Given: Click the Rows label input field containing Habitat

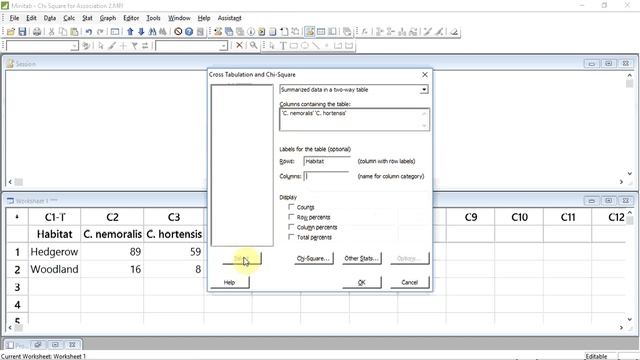Looking at the screenshot, I should point(327,161).
